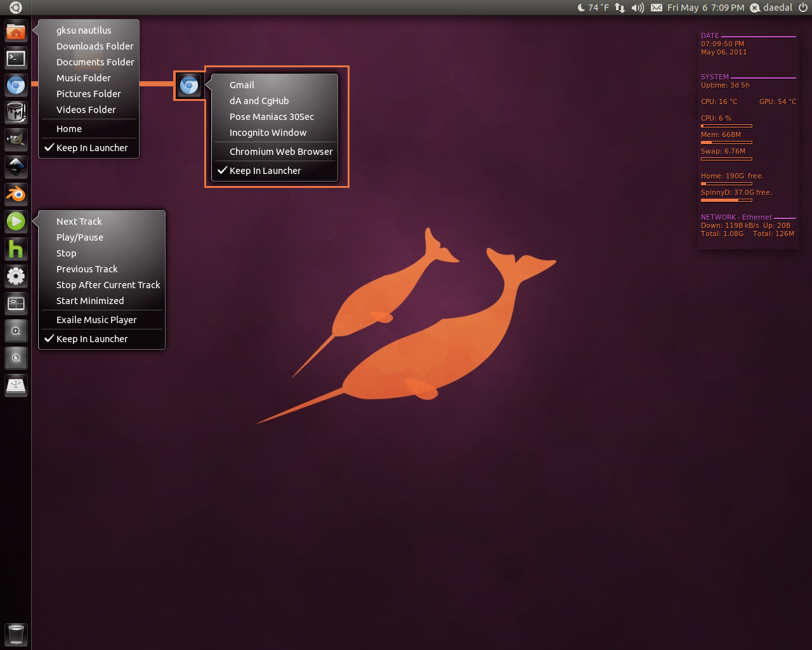The height and width of the screenshot is (650, 812).
Task: Open Blender from the launcher
Action: point(16,194)
